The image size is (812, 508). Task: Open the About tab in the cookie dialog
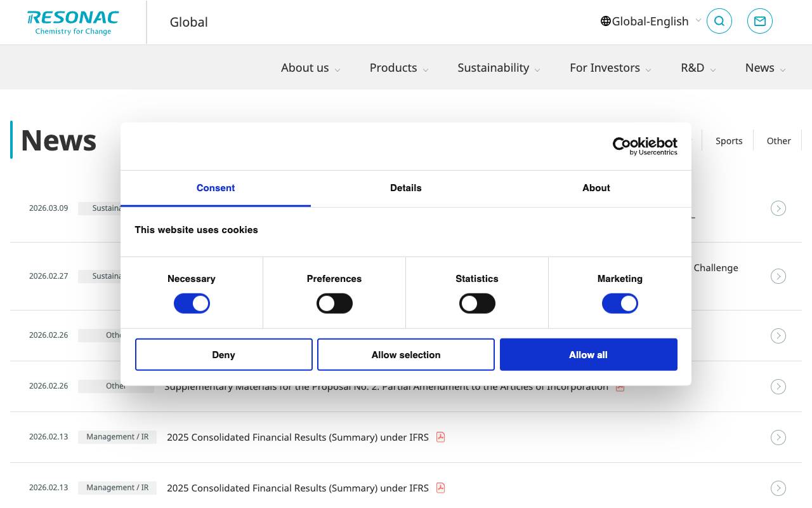click(596, 188)
